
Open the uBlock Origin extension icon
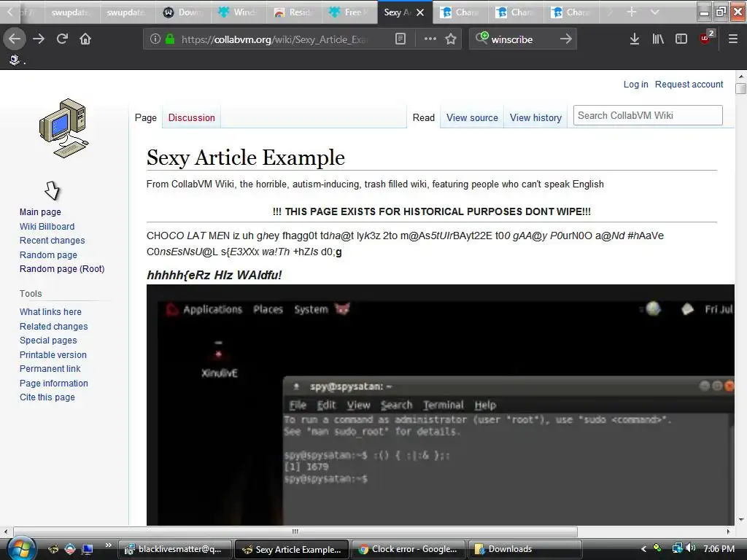click(706, 38)
